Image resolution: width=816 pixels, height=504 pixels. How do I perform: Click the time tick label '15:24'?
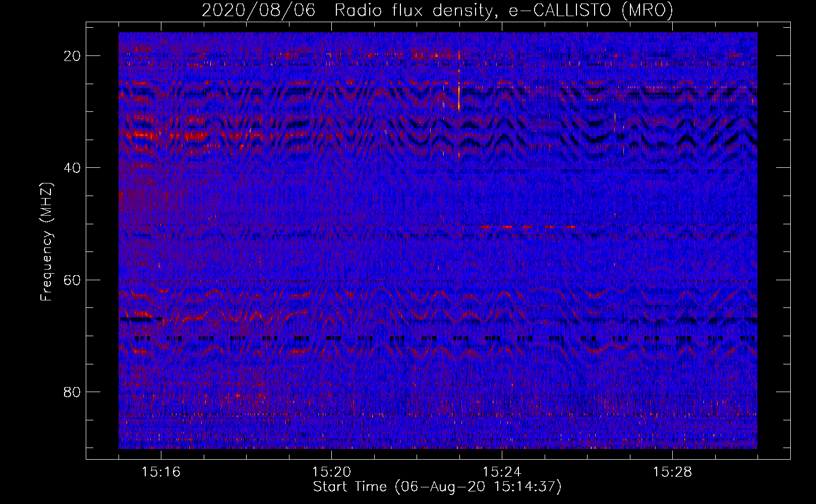[x=502, y=472]
